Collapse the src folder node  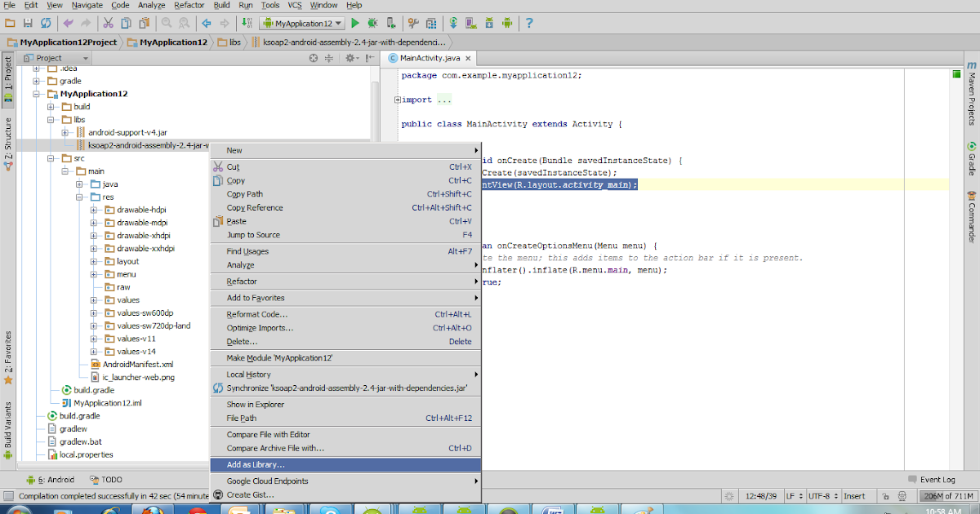(50, 158)
